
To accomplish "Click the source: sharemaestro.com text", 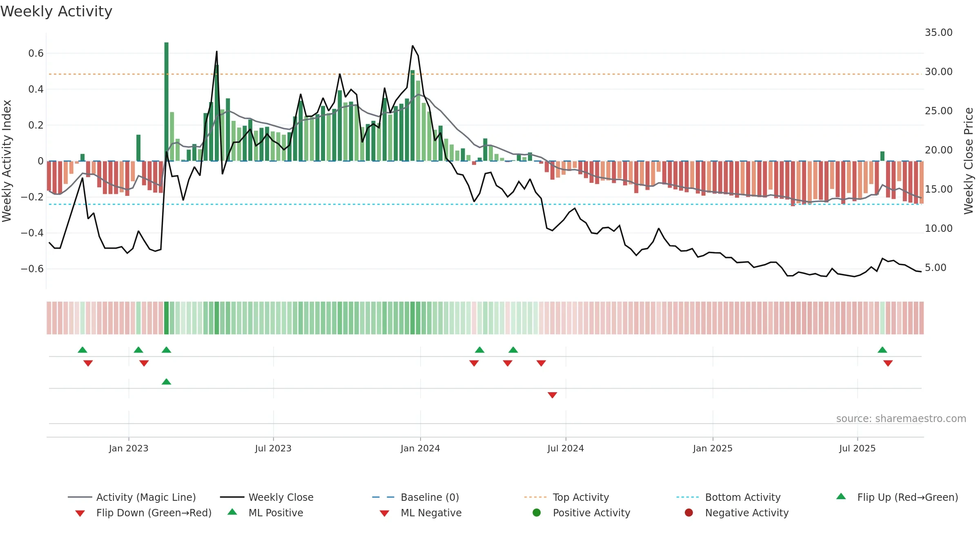I will pyautogui.click(x=901, y=419).
